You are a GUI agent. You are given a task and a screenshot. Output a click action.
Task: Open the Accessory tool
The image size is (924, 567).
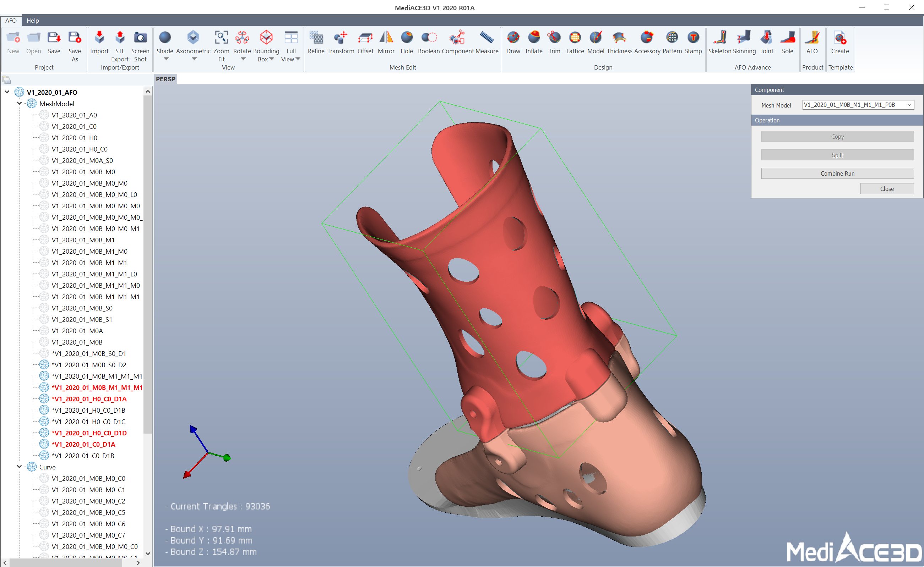[647, 42]
